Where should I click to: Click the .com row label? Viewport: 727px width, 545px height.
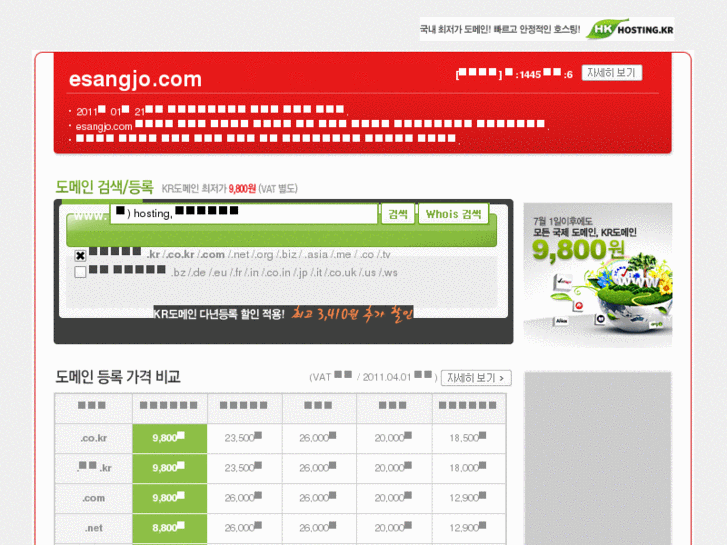(94, 498)
